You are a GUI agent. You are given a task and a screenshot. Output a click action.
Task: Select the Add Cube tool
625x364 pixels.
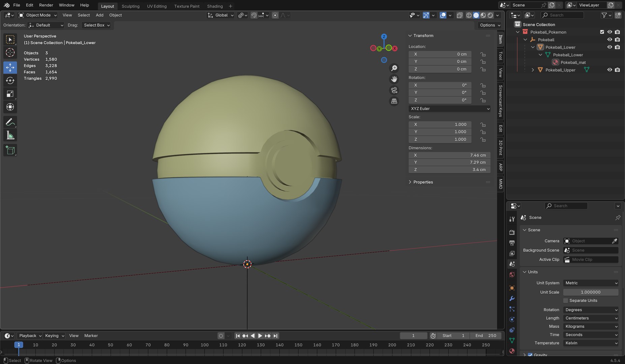pyautogui.click(x=10, y=150)
